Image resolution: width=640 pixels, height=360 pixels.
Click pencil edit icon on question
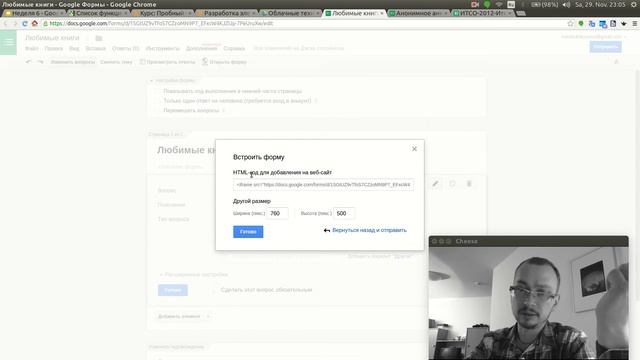[x=436, y=184]
